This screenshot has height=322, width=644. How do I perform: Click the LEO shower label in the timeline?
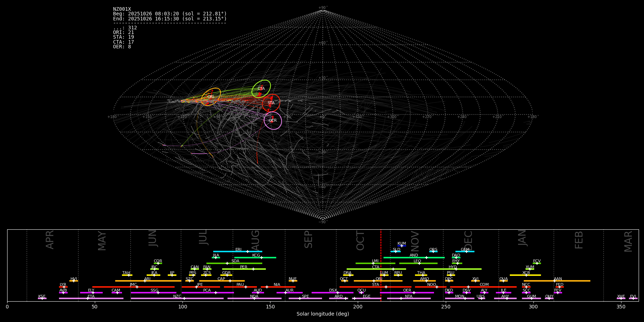pos(417,261)
